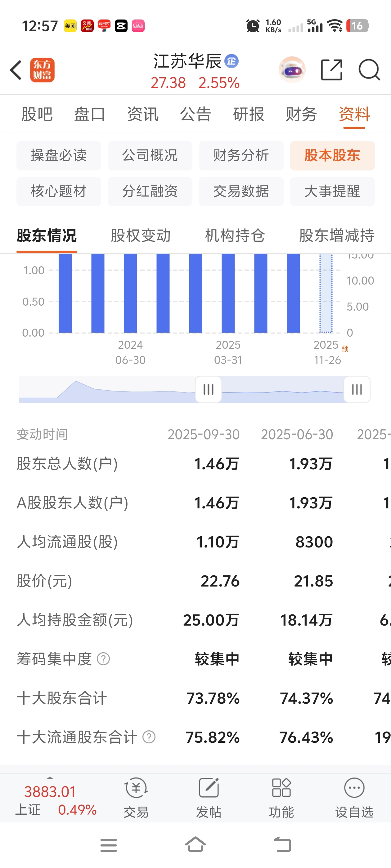Viewport: 391px width, 868px height.
Task: Tap the 2025-06-30 column header
Action: (297, 434)
